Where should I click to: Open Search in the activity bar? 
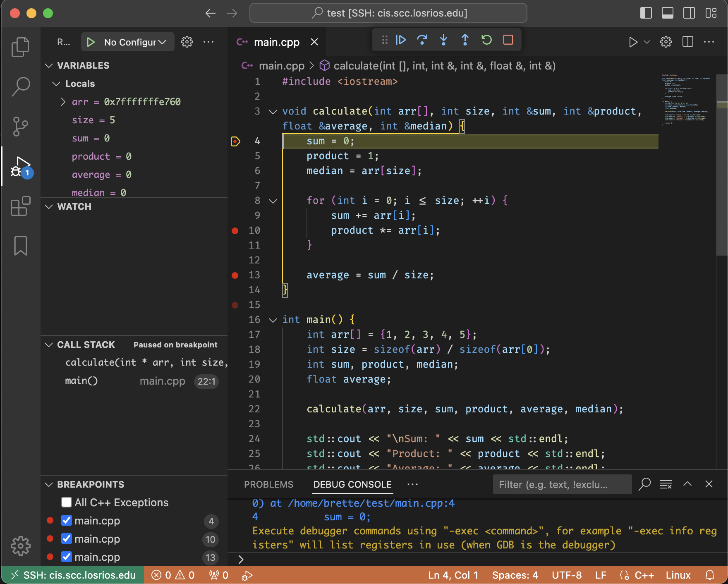(x=20, y=87)
